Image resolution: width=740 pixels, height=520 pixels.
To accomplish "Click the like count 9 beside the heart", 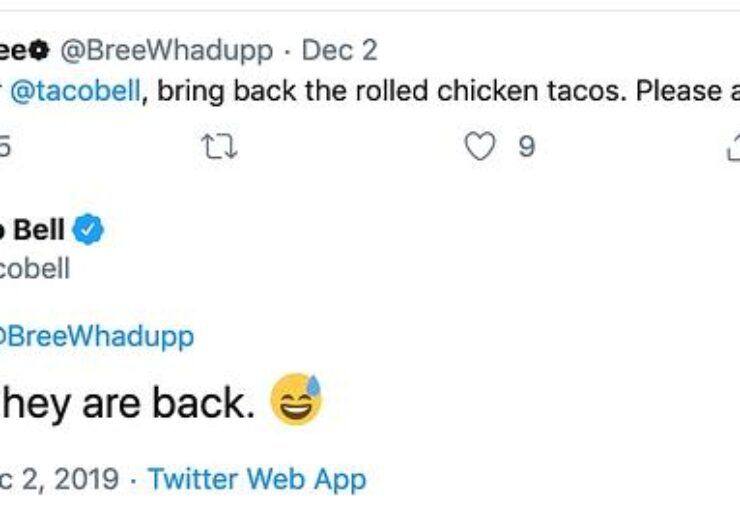I will [x=526, y=148].
